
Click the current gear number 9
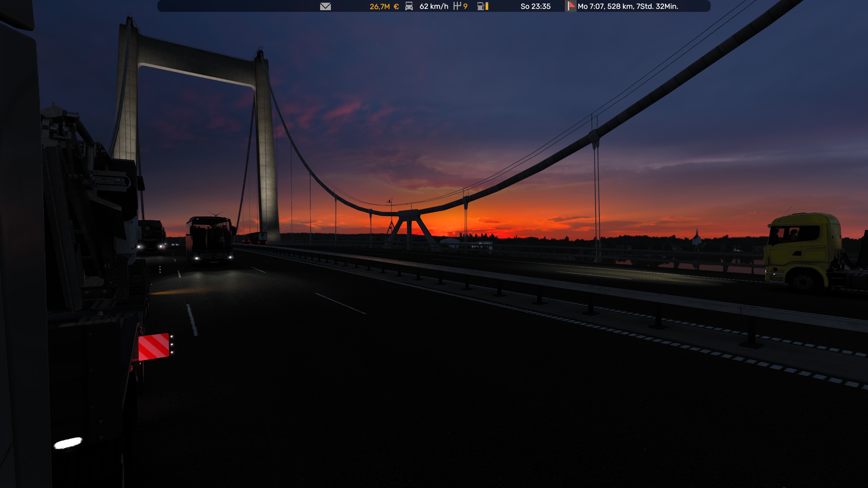point(465,6)
